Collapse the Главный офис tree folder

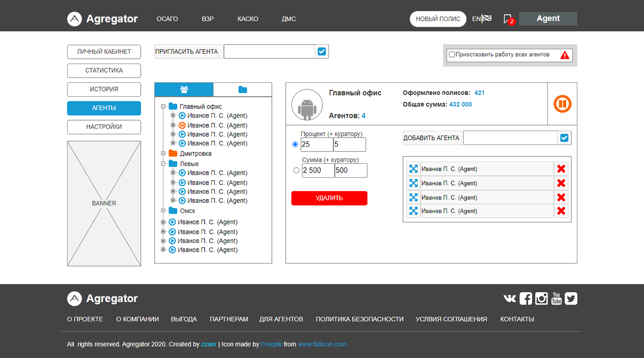[x=163, y=106]
